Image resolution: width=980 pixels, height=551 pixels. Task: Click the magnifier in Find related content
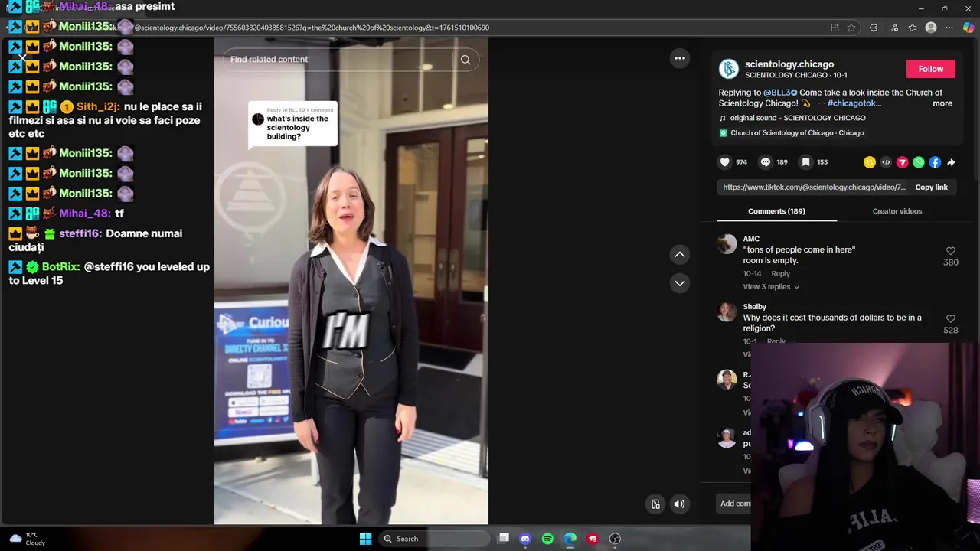click(465, 60)
